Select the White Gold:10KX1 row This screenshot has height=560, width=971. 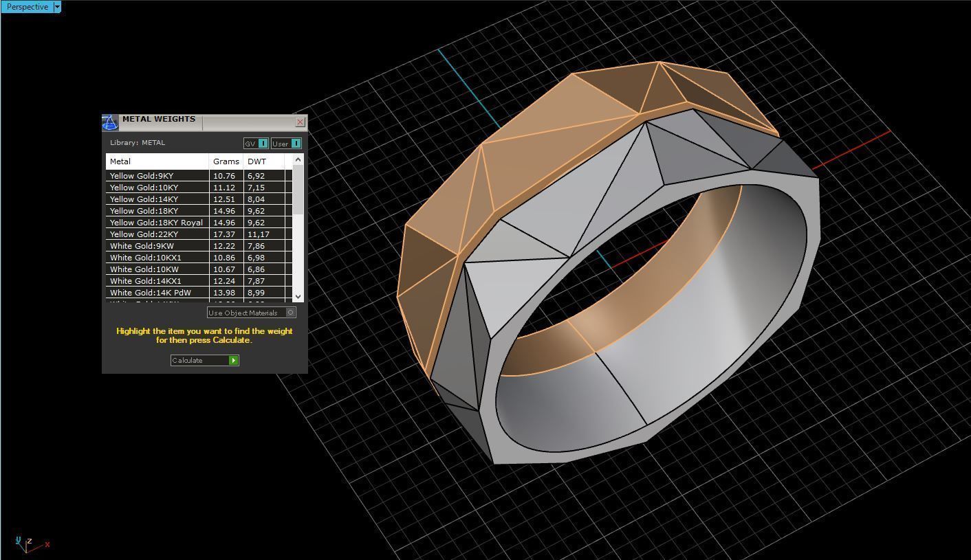click(199, 258)
